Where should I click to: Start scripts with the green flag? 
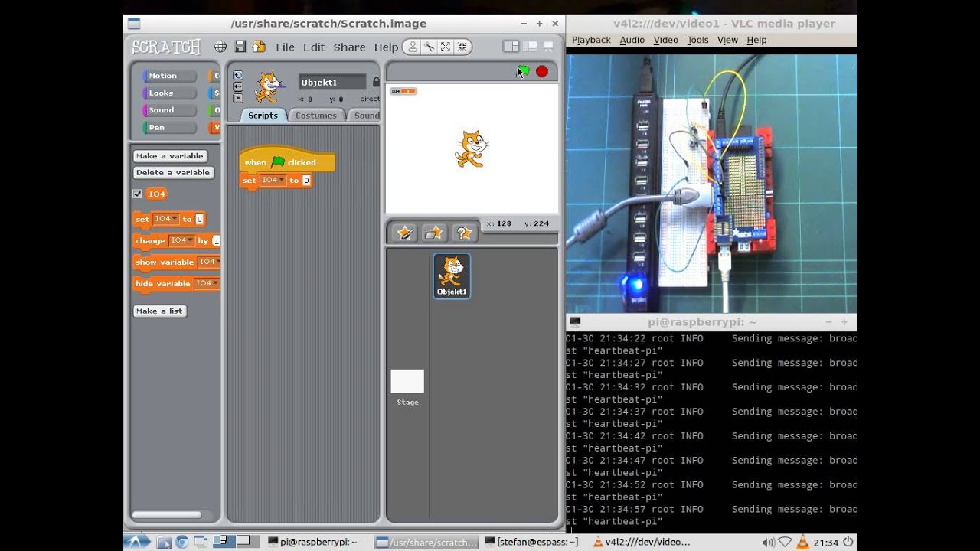[523, 71]
